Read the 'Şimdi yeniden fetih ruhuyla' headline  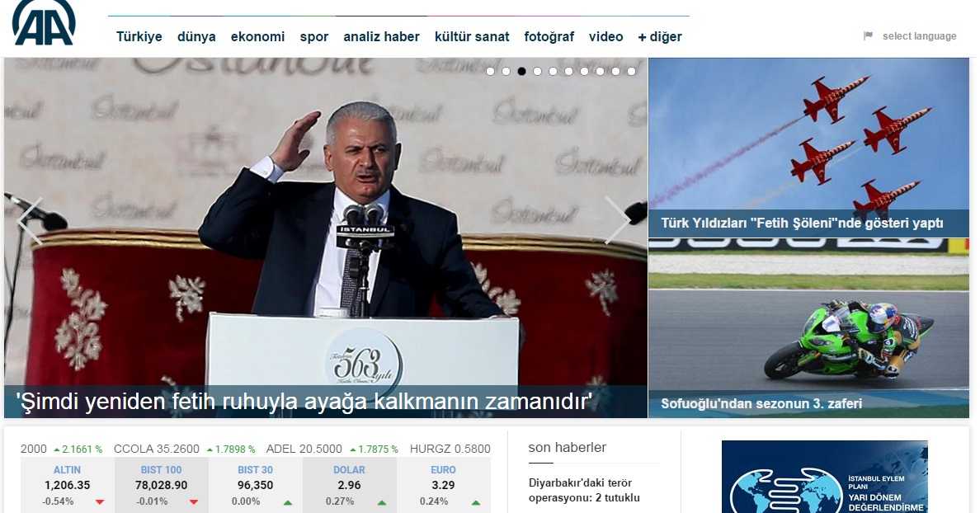[x=304, y=401]
